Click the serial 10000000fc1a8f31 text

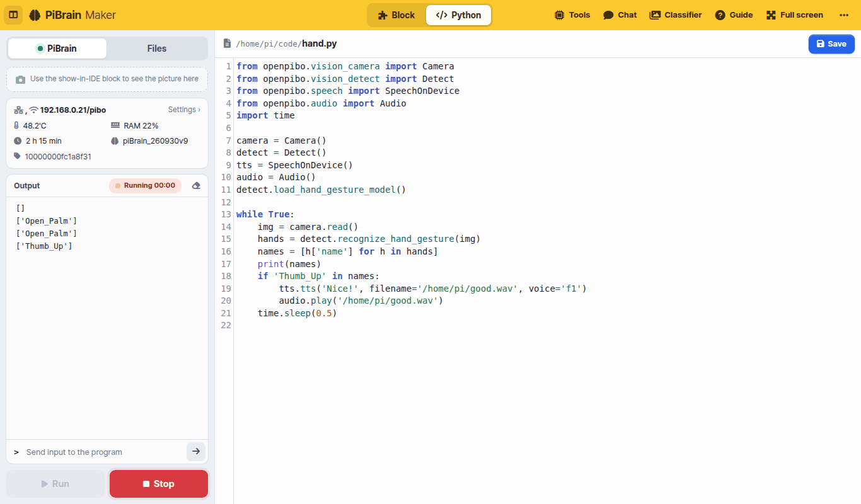[x=58, y=156]
